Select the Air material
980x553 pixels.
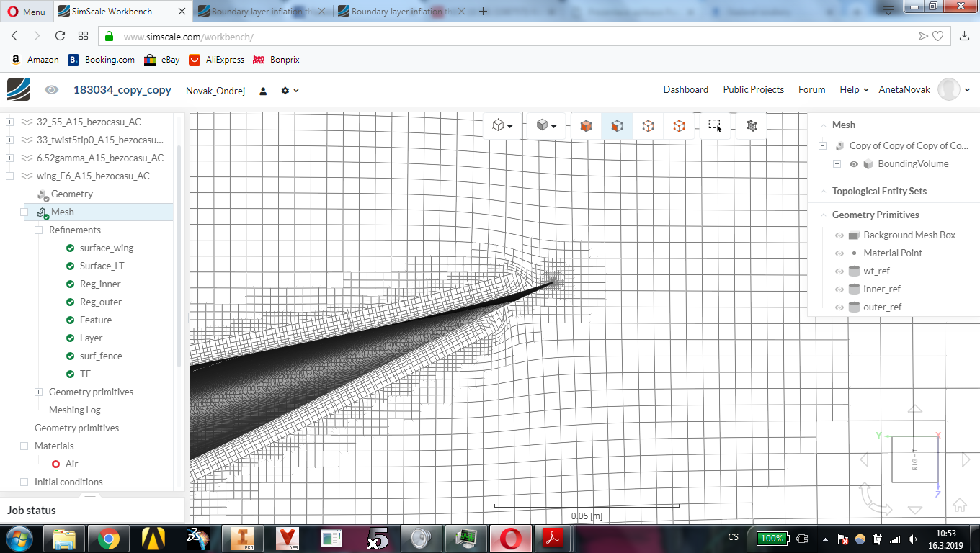pos(72,464)
